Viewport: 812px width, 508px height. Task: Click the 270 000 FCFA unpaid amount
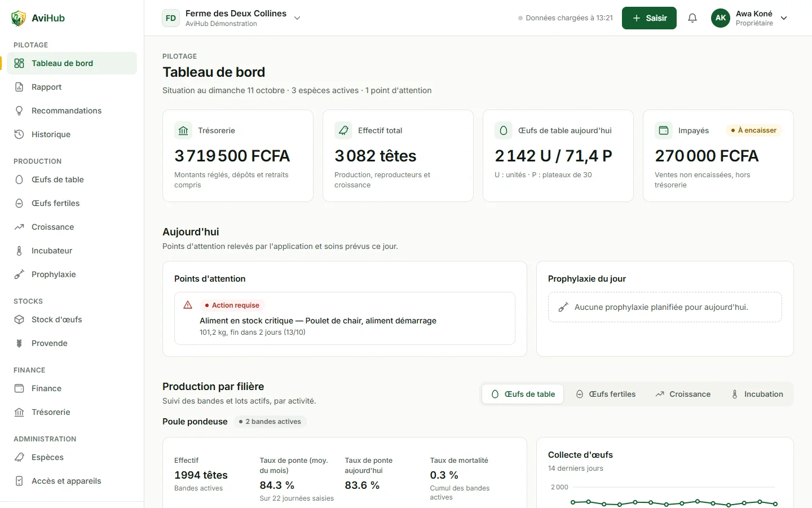pos(707,156)
